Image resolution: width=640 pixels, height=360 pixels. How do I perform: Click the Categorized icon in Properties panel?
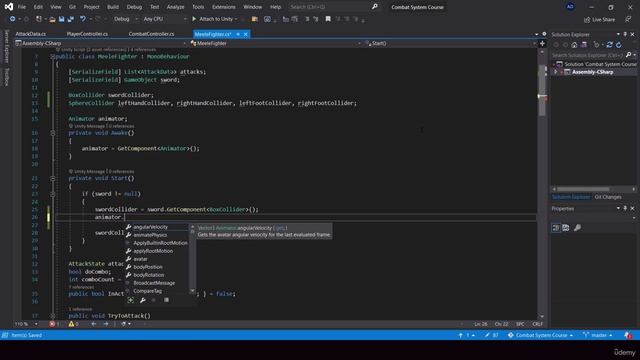(x=556, y=228)
